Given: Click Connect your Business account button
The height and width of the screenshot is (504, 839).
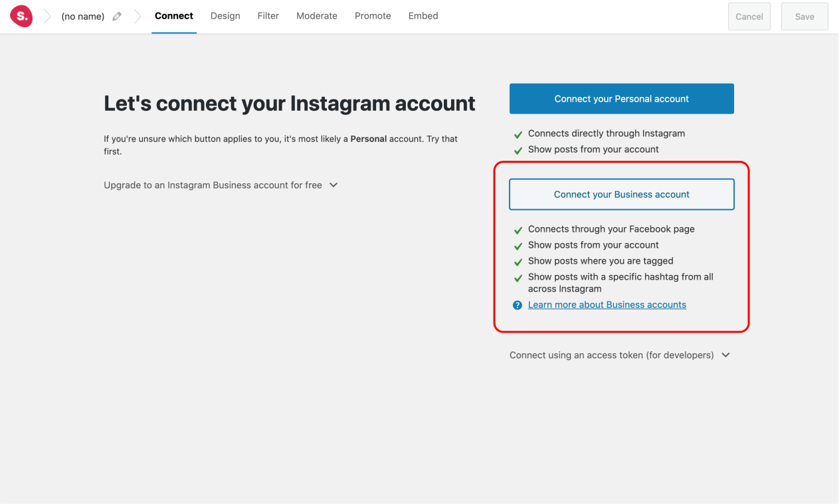Looking at the screenshot, I should 622,195.
